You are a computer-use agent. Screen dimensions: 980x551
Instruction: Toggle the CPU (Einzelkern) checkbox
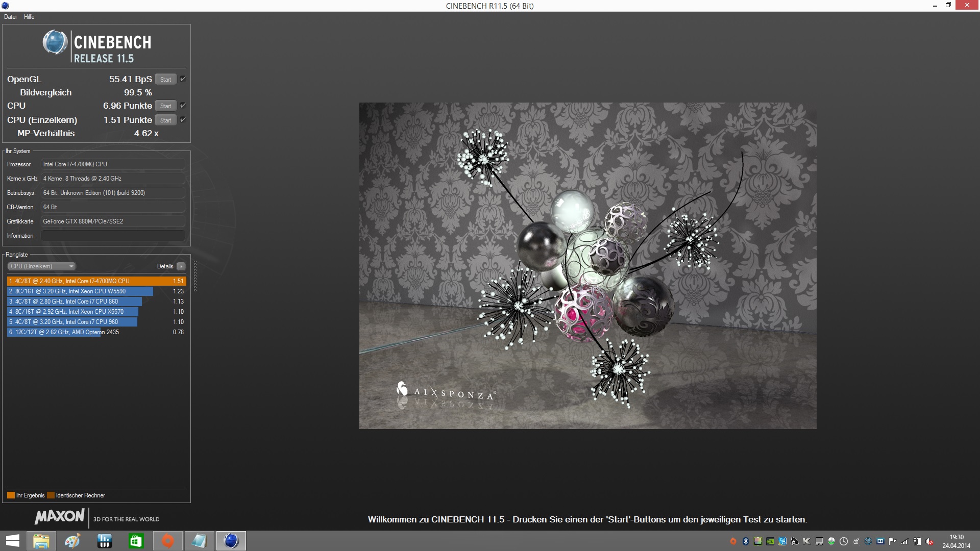click(x=183, y=120)
